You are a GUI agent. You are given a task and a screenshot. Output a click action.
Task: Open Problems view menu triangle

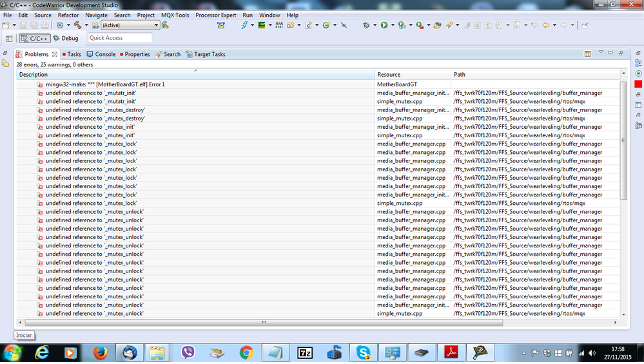(x=601, y=53)
